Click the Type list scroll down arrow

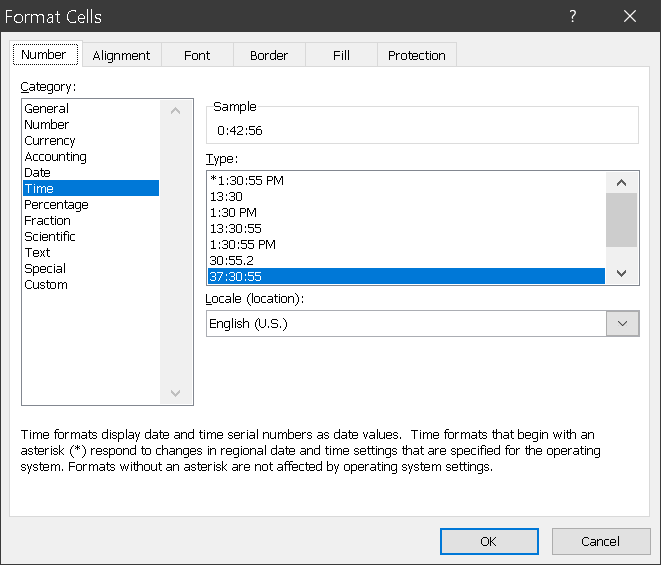point(621,273)
